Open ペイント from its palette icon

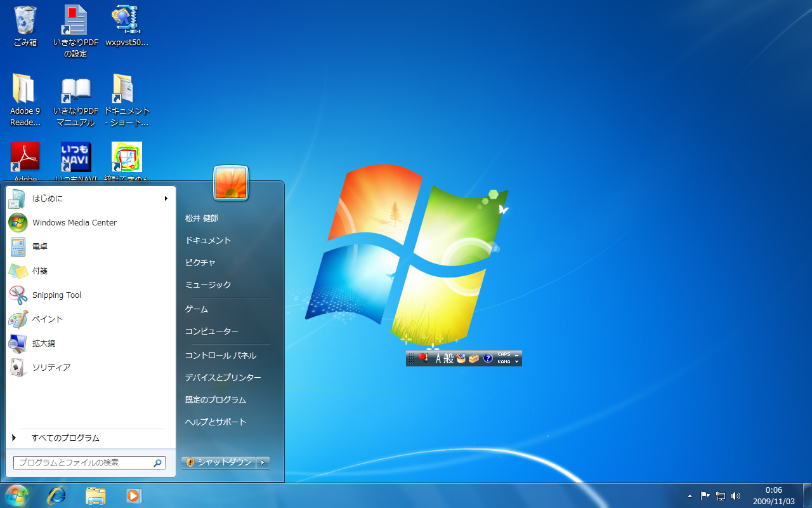pos(18,319)
